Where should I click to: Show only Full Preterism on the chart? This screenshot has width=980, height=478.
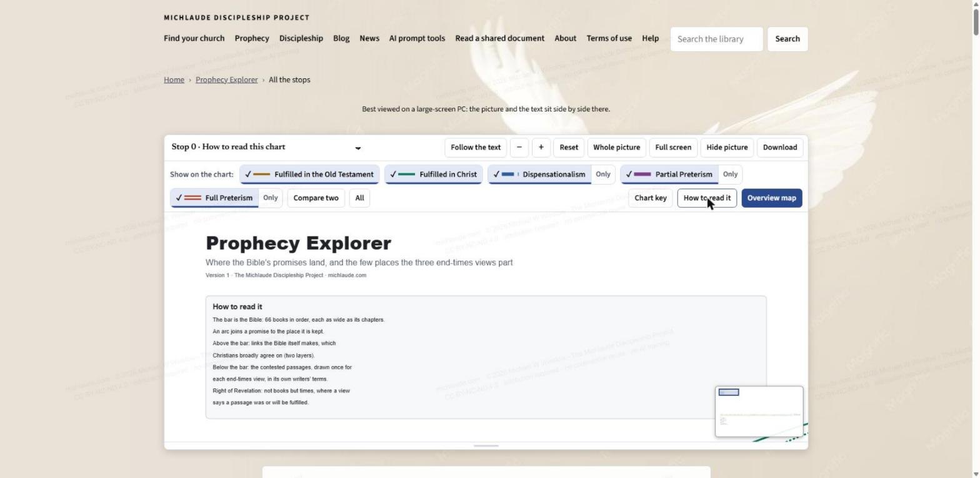[x=271, y=198]
